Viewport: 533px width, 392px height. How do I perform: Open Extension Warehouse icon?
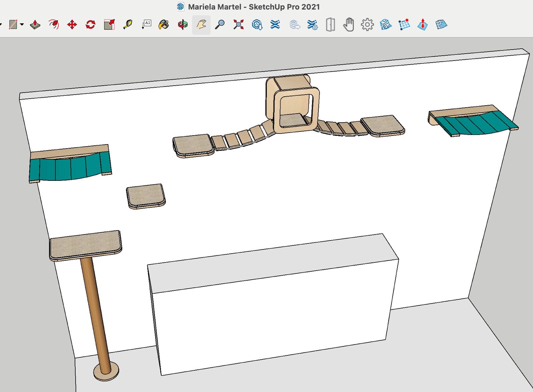(275, 25)
